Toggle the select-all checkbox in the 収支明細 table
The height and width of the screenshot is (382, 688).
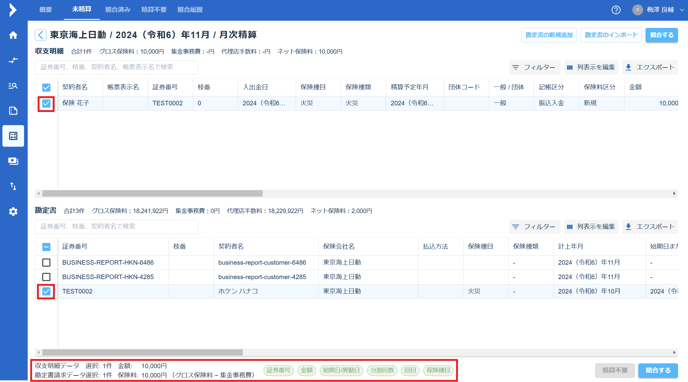[46, 87]
